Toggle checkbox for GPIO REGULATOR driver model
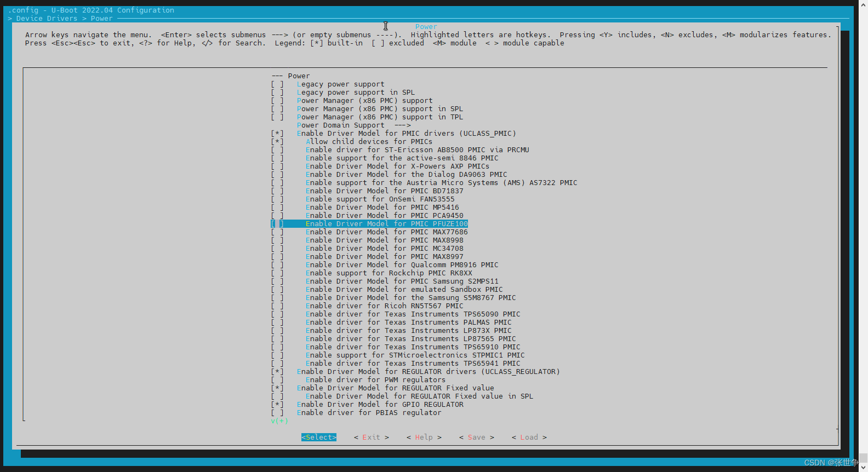The width and height of the screenshot is (868, 472). 277,405
